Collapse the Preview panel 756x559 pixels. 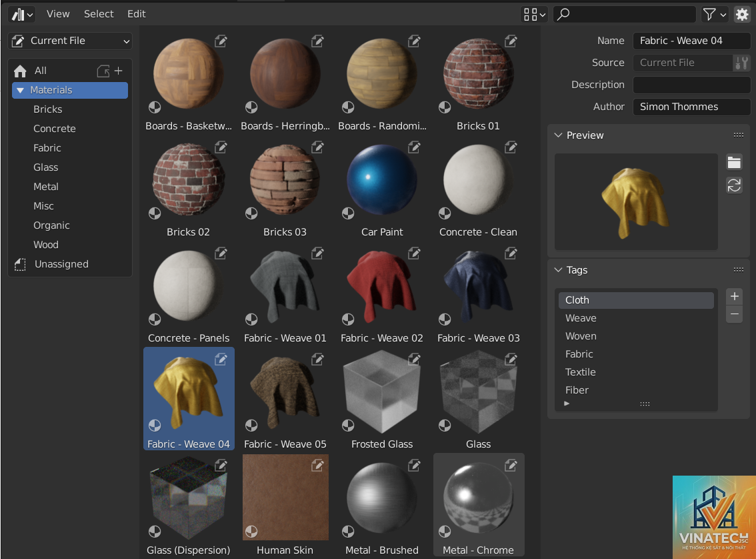[558, 135]
